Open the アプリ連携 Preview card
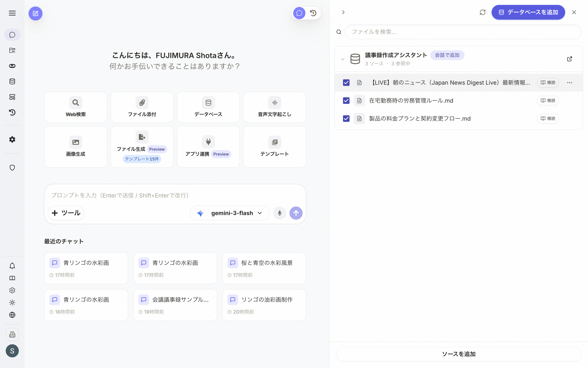 click(208, 147)
